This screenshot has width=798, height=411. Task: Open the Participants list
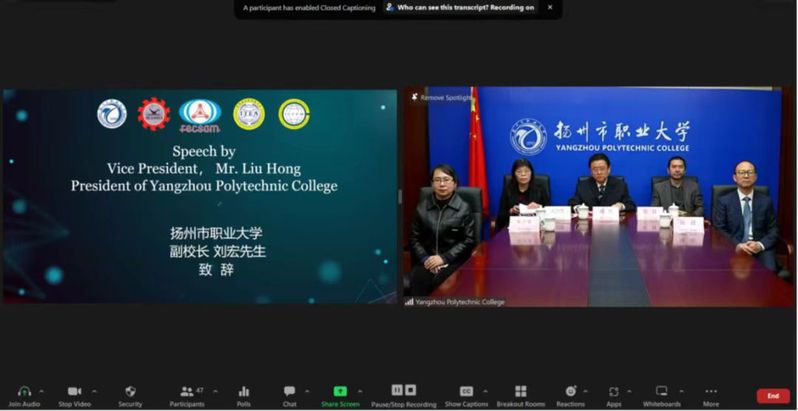click(186, 391)
